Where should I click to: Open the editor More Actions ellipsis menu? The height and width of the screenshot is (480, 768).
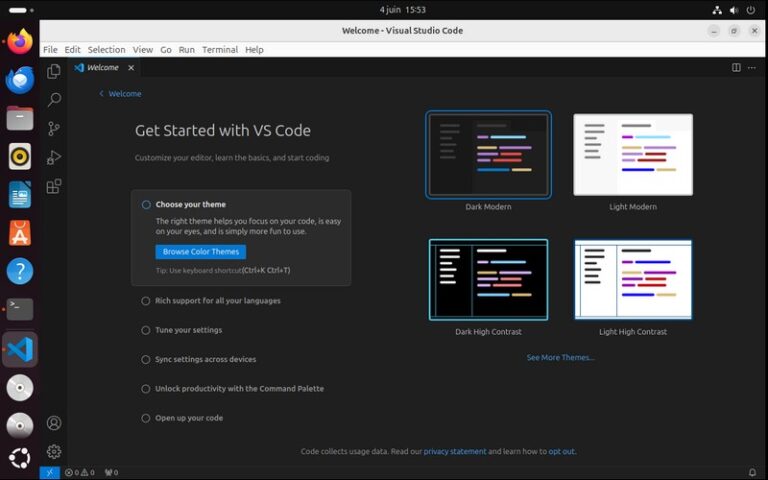pos(753,68)
